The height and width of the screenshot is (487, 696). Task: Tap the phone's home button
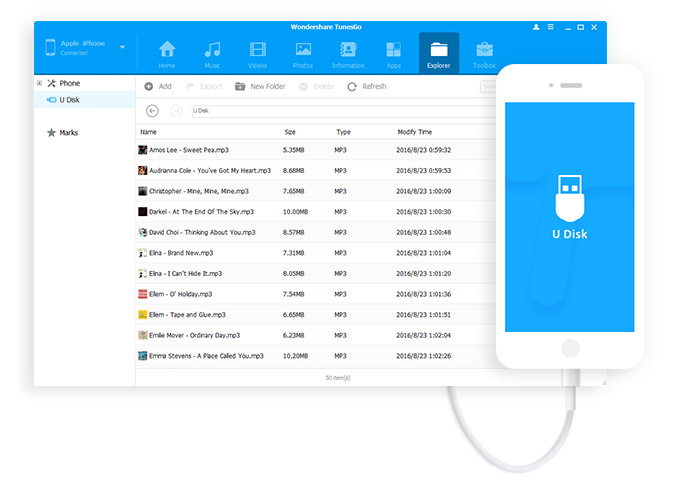click(x=570, y=348)
